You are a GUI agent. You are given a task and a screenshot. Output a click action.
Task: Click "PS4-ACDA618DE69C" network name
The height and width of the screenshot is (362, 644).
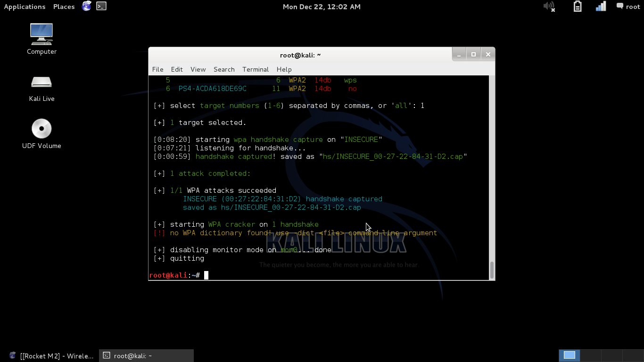click(x=213, y=89)
